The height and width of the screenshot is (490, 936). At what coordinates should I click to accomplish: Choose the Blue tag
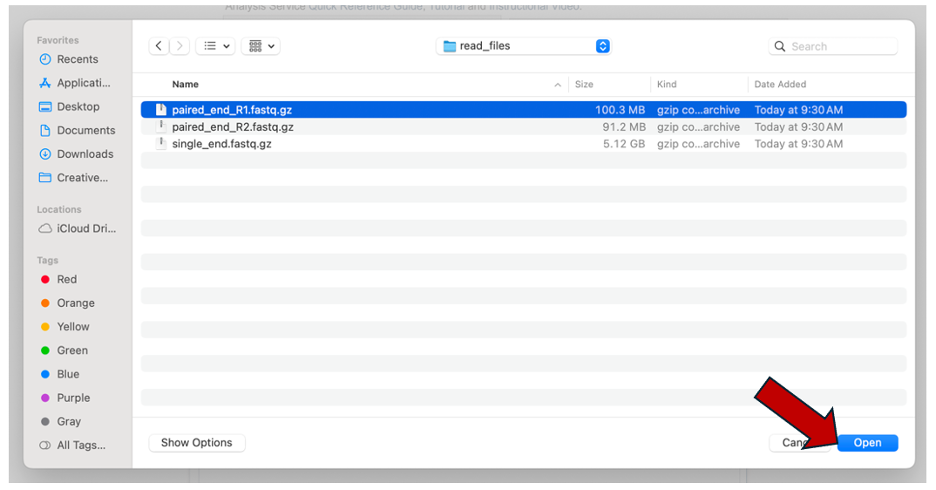point(60,374)
